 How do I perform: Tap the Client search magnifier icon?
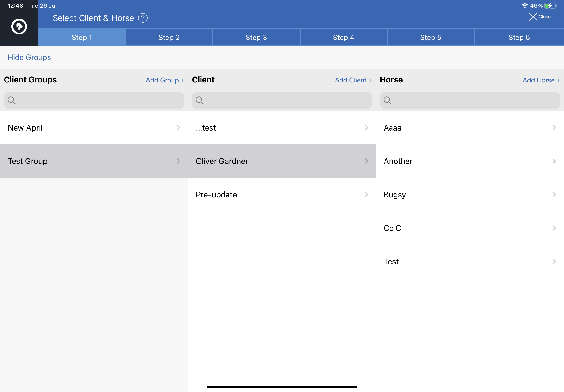[199, 100]
